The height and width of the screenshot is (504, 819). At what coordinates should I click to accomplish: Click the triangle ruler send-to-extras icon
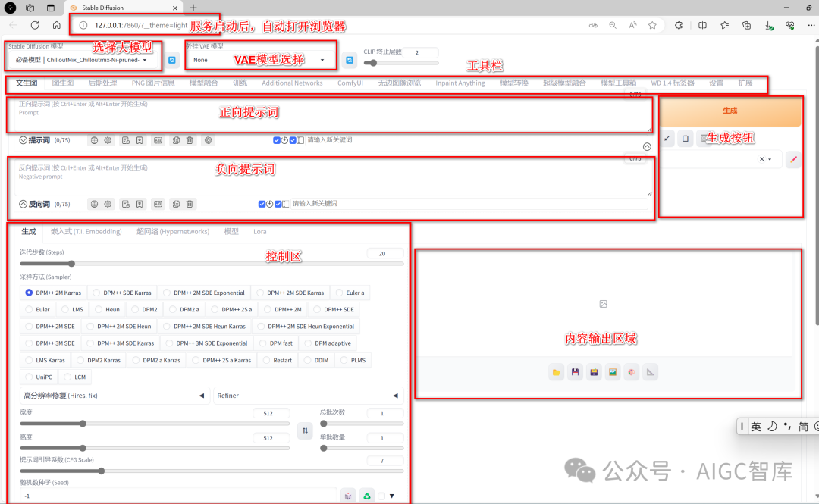[651, 372]
